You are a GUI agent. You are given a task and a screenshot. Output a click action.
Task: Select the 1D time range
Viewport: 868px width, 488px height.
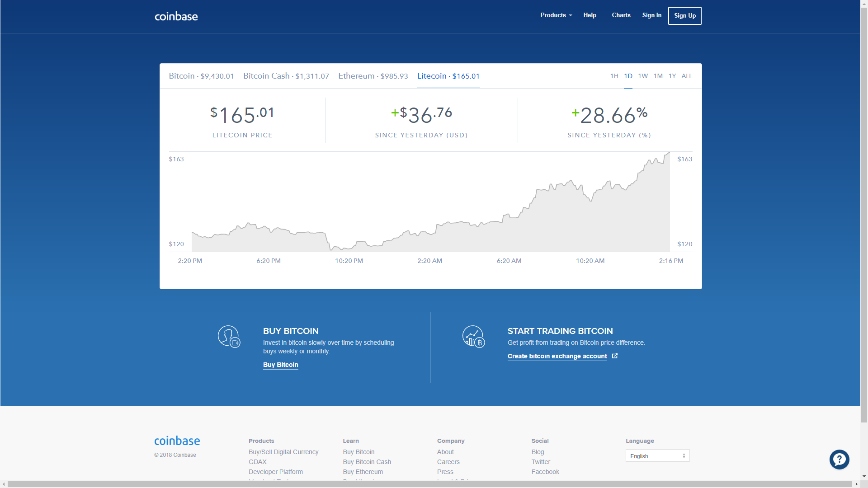[x=628, y=76]
